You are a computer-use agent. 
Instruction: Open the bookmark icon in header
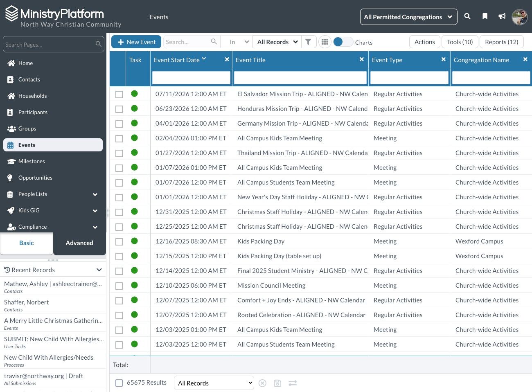[x=485, y=16]
